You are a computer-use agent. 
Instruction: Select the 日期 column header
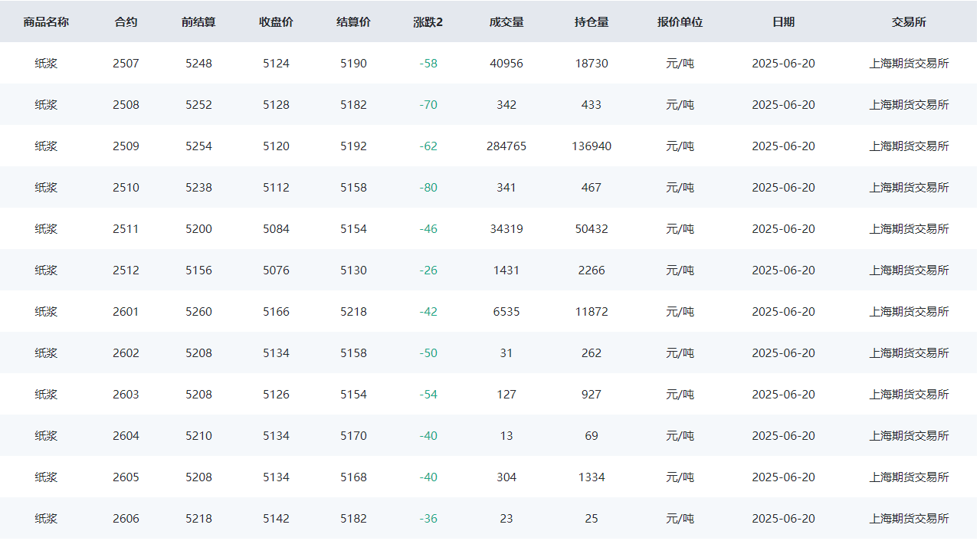coord(783,22)
